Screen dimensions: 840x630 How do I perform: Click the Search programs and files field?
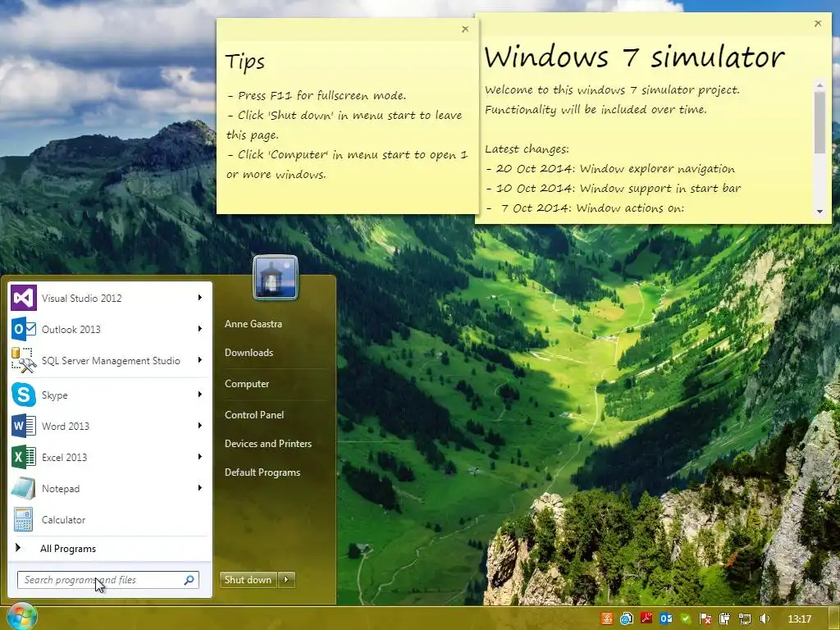[x=107, y=580]
